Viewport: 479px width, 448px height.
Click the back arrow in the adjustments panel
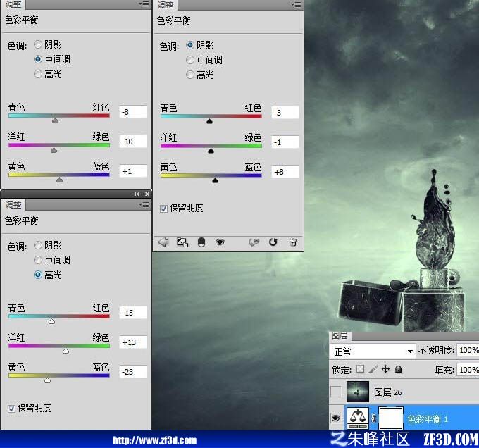click(x=163, y=242)
